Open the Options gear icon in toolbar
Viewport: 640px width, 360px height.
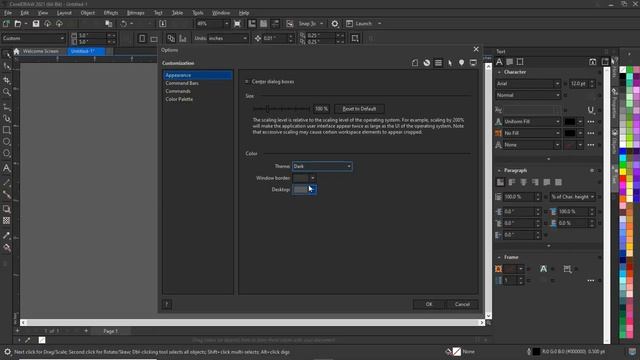pos(335,24)
